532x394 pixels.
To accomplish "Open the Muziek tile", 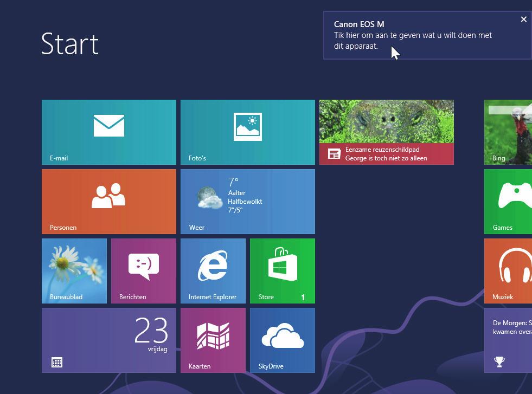I will 508,271.
